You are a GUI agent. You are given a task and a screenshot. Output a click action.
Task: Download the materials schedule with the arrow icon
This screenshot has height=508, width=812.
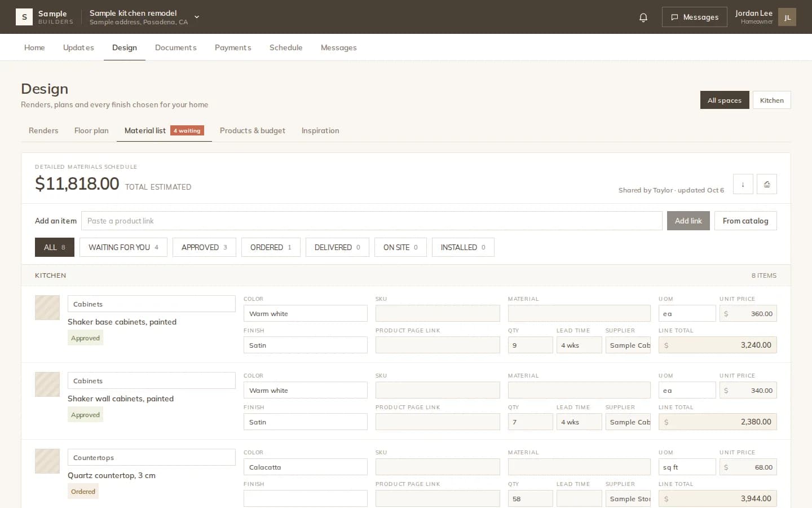(x=743, y=184)
